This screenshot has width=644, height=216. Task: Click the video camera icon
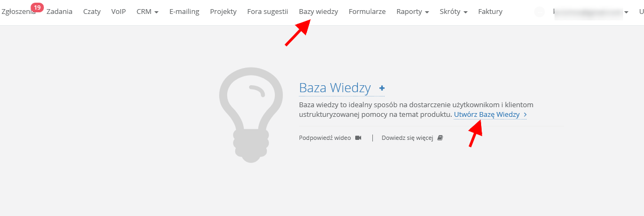[358, 138]
